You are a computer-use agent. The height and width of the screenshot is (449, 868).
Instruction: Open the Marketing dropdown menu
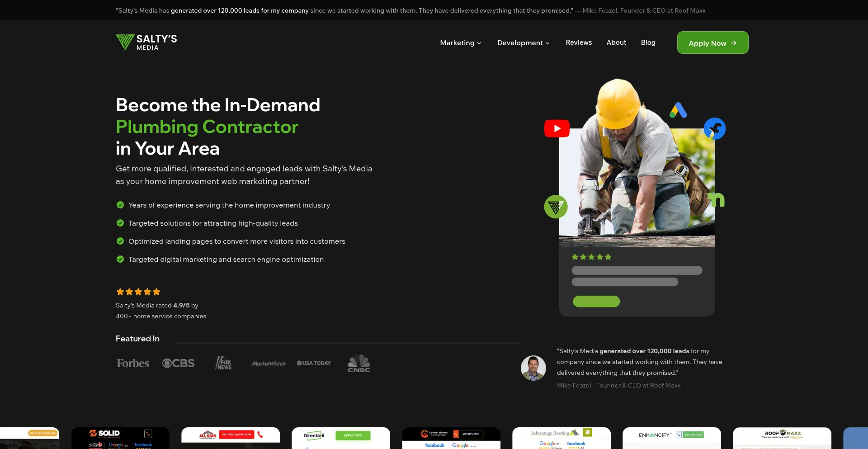point(461,43)
